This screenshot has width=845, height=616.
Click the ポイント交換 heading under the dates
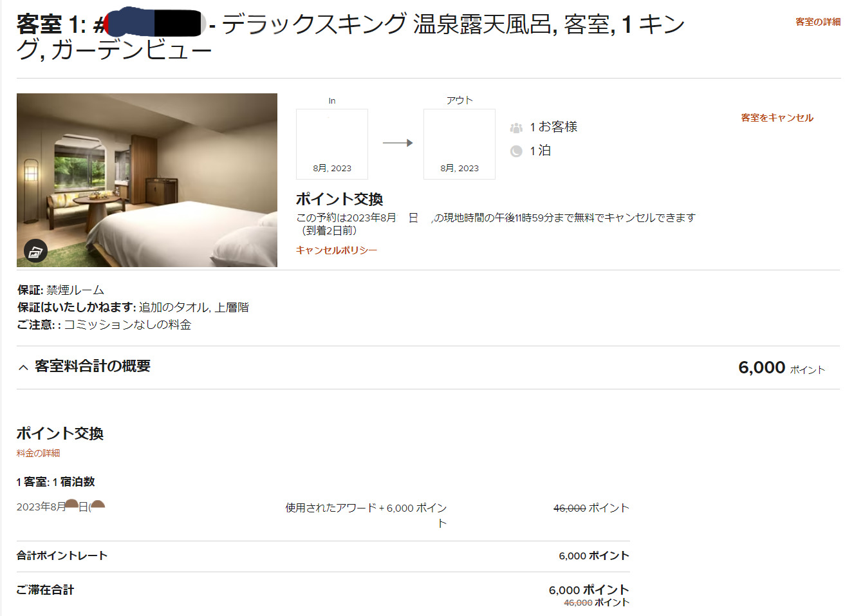pos(339,199)
